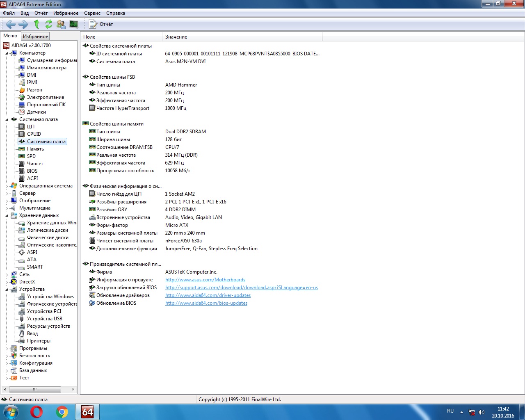Click the Устройства USB icon
The width and height of the screenshot is (525, 420).
(22, 319)
